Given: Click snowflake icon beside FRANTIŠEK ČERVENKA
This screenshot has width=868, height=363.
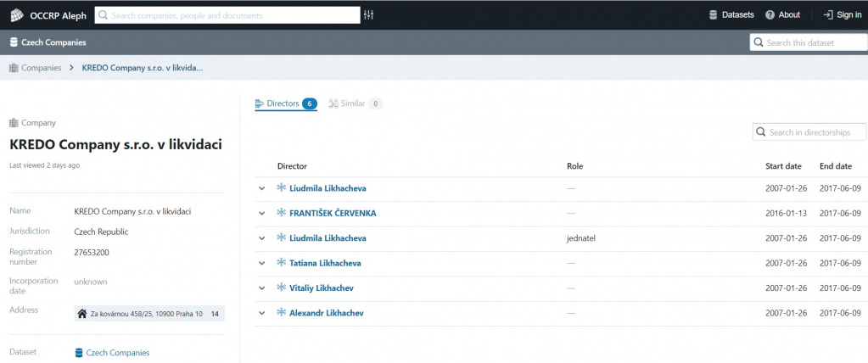Looking at the screenshot, I should [282, 213].
